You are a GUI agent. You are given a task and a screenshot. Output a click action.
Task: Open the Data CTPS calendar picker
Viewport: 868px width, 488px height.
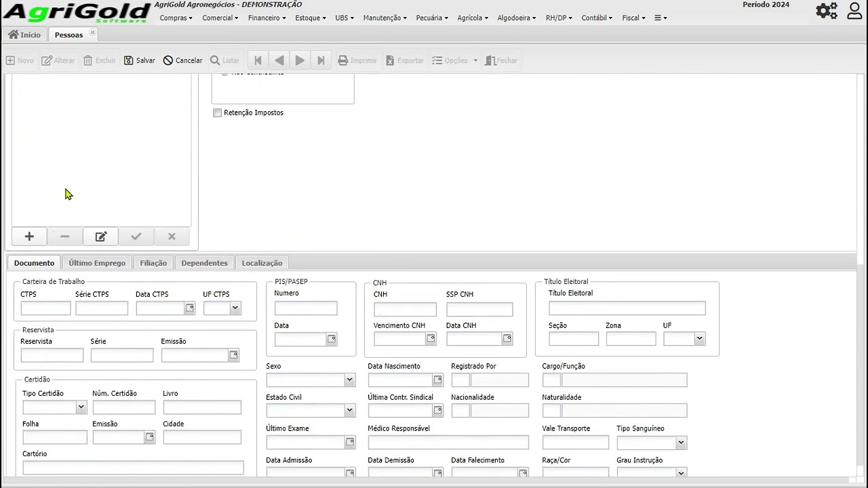click(x=190, y=308)
